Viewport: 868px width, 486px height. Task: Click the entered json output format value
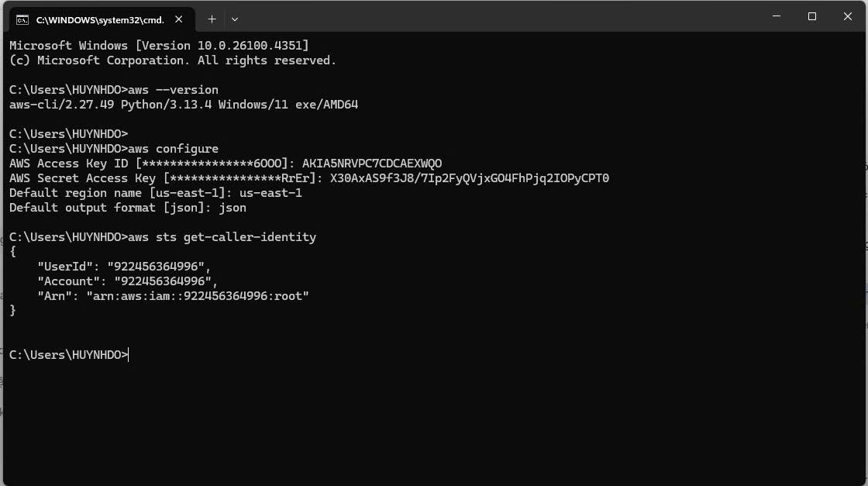(232, 208)
